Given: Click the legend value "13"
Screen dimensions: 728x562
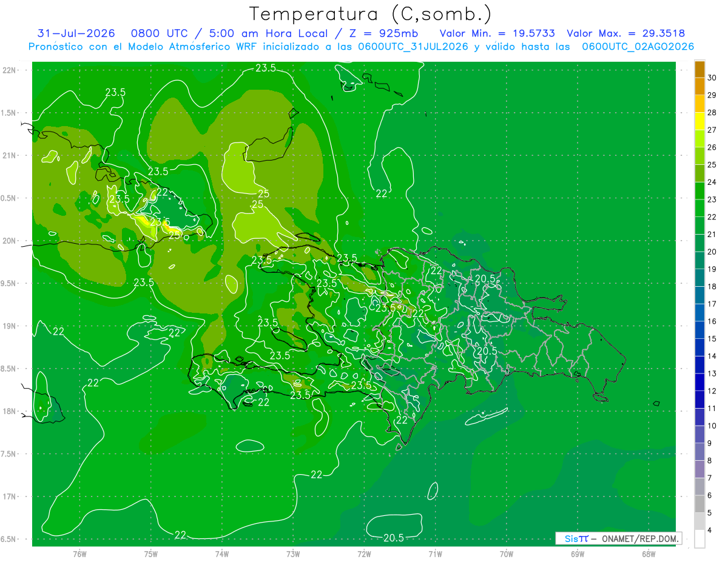Looking at the screenshot, I should pos(713,373).
